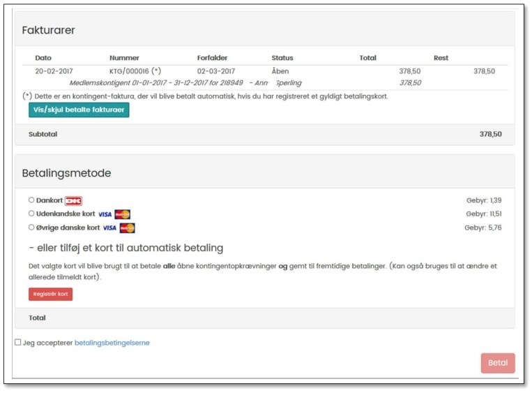Click the Nummer column header
Image resolution: width=532 pixels, height=393 pixels.
point(124,58)
